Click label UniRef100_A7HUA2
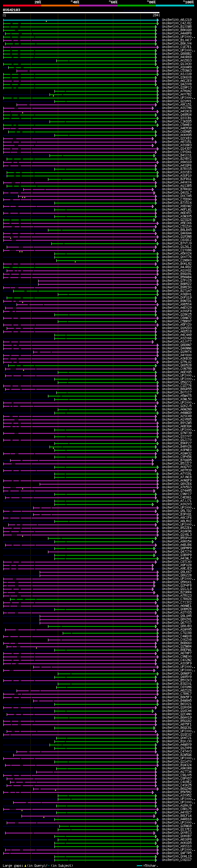The image size is (197, 868). click(177, 91)
